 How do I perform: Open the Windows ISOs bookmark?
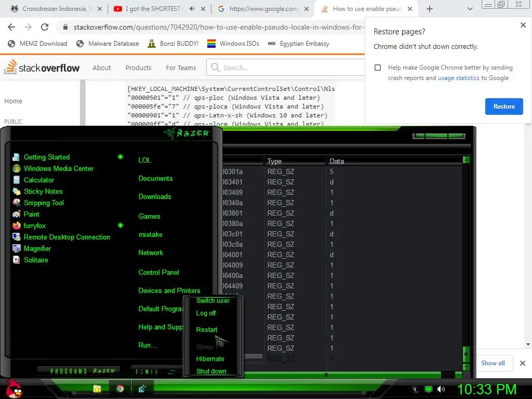(x=233, y=44)
